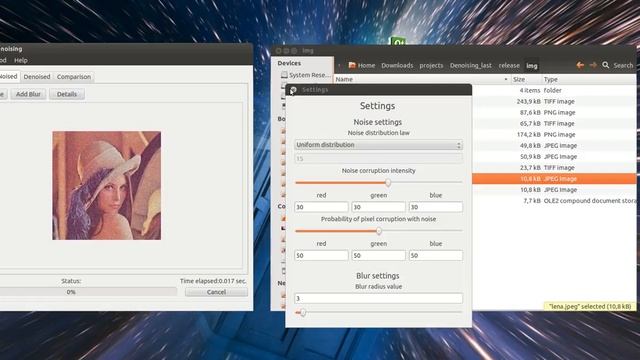This screenshot has width=640, height=360.
Task: Click the Blur radius slider handle
Action: tap(303, 313)
